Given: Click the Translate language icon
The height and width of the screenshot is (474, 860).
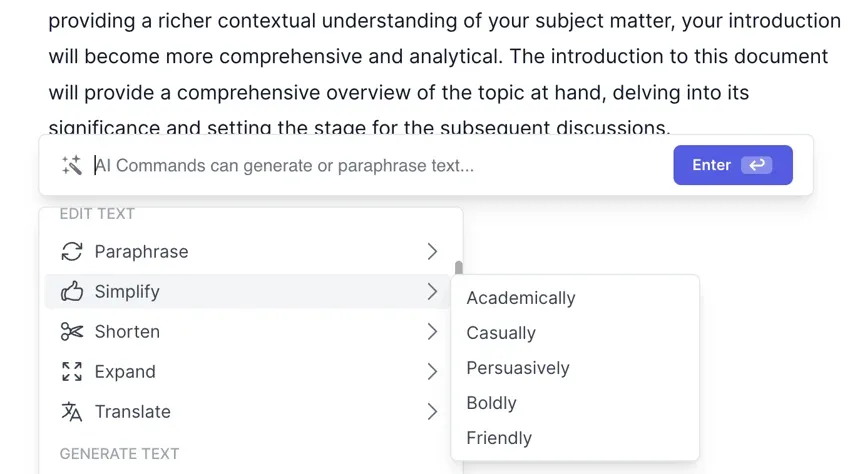Looking at the screenshot, I should coord(71,412).
